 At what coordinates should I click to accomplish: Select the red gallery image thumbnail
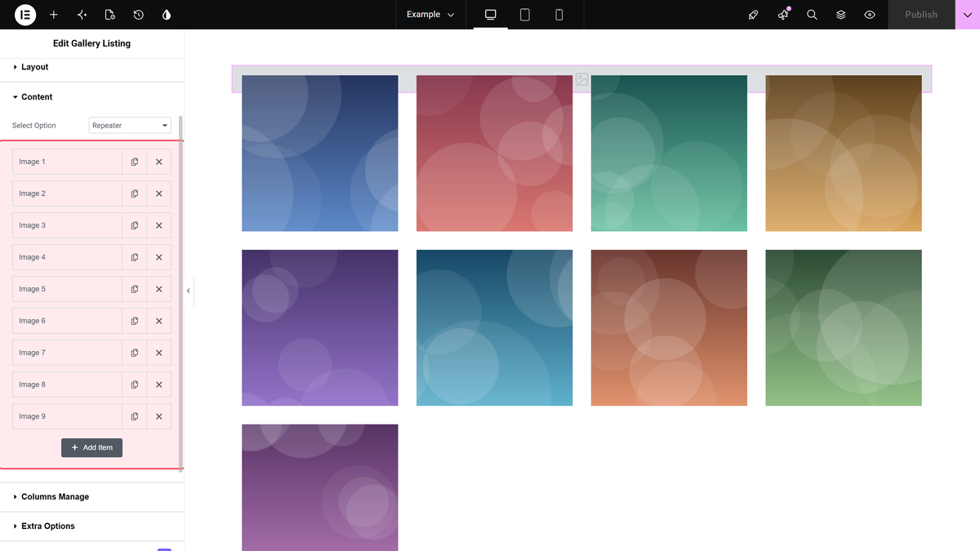tap(494, 153)
